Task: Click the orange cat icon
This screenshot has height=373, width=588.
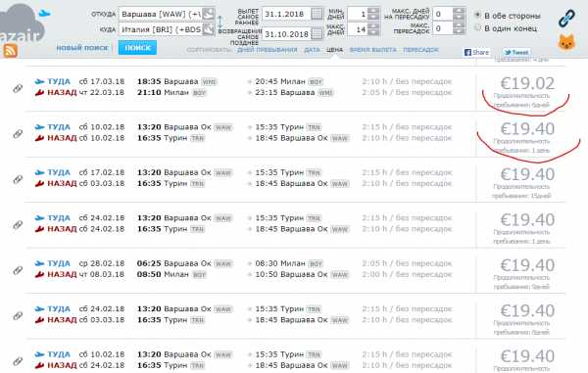Action: (566, 42)
